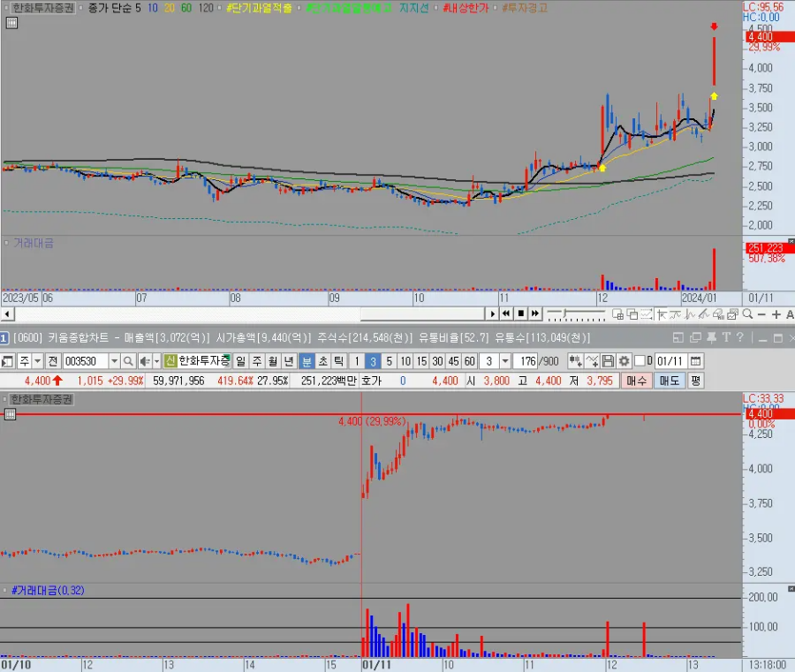Choose 10 minute interval
Viewport: 795px width, 672px height.
coord(405,361)
